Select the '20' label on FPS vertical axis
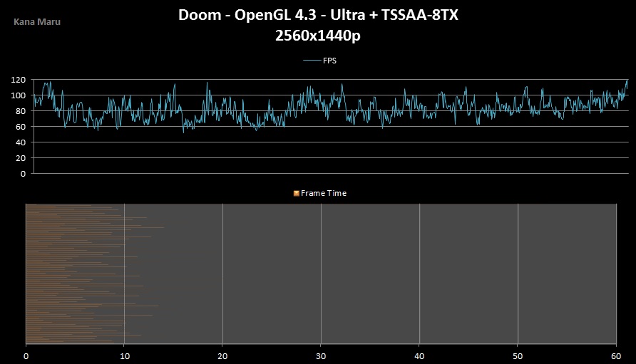The width and height of the screenshot is (636, 364). pos(20,158)
